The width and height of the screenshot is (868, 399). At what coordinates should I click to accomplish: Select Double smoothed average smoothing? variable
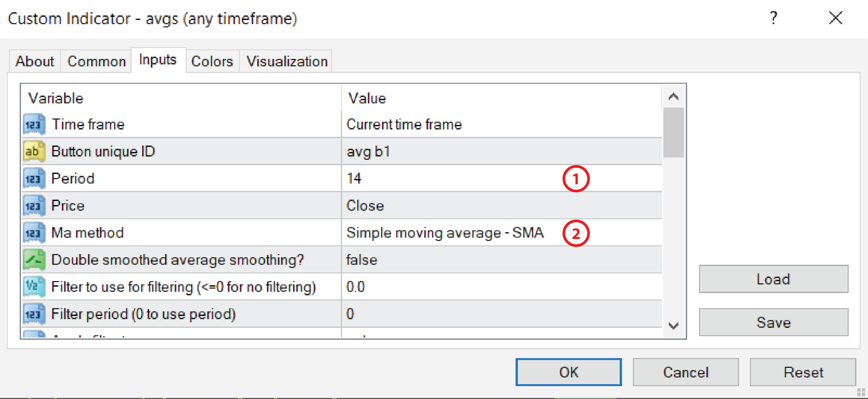pyautogui.click(x=178, y=260)
